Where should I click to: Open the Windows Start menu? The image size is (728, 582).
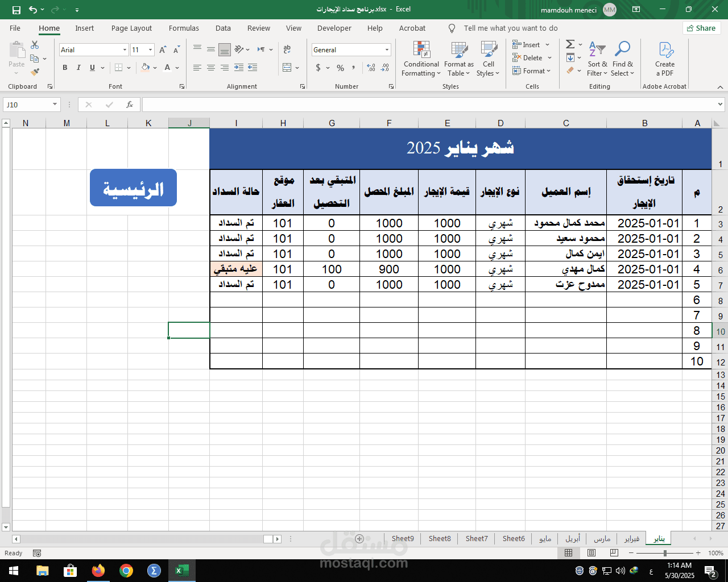pyautogui.click(x=14, y=571)
